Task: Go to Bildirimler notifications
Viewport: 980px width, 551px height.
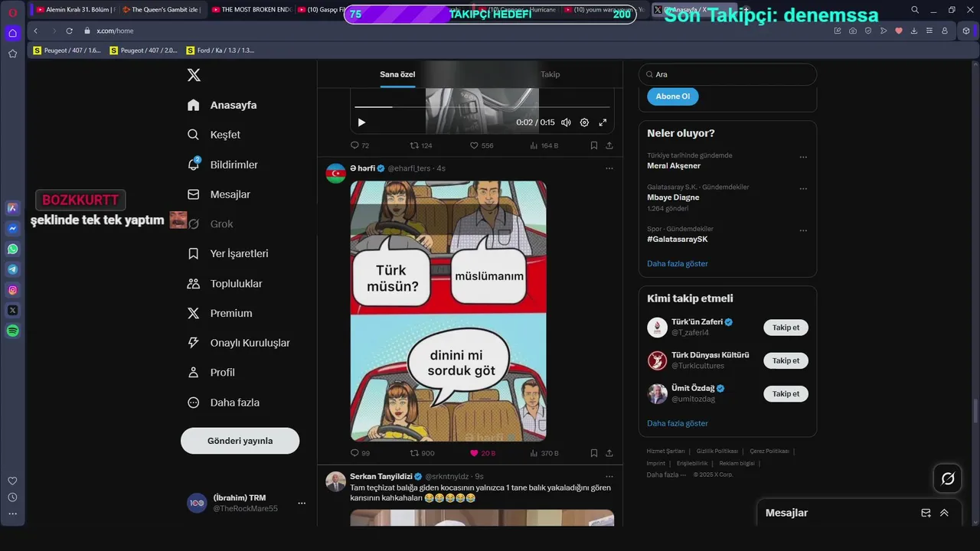Action: [223, 165]
